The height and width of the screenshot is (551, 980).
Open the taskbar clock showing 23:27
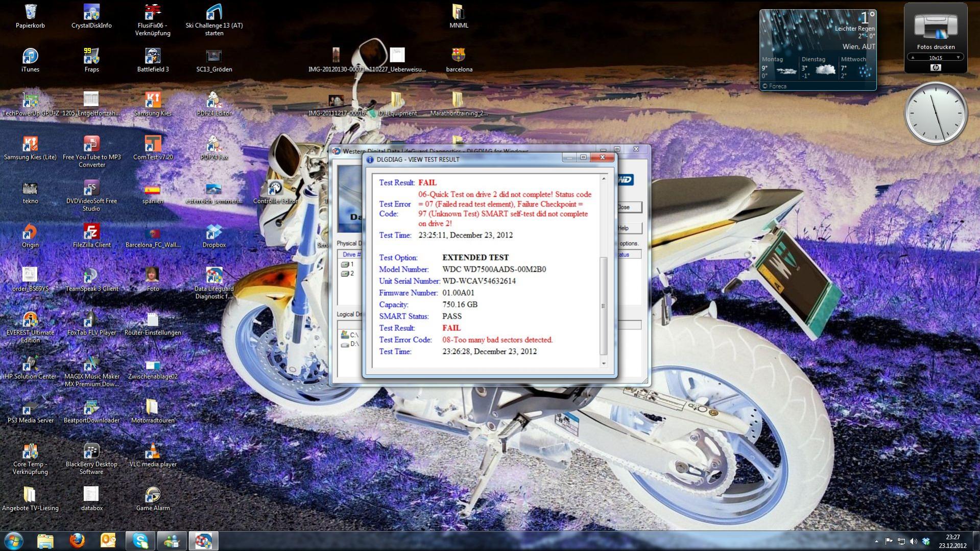(x=952, y=541)
